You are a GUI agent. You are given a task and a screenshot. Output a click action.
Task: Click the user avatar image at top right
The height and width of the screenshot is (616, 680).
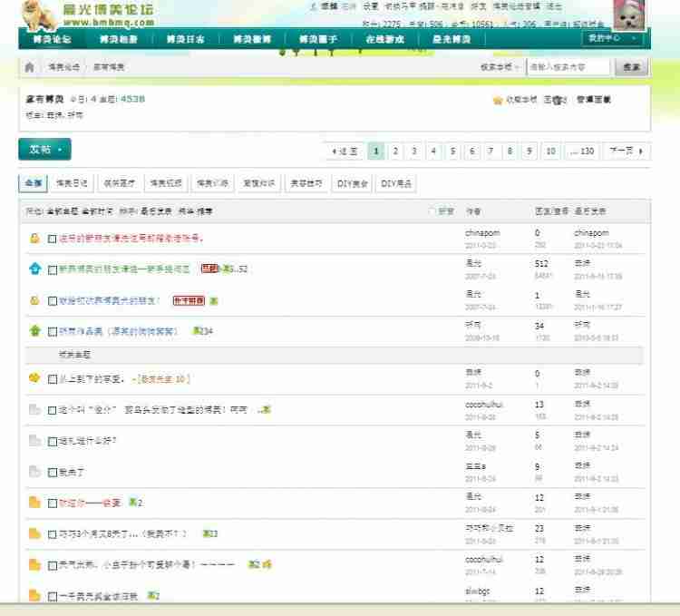pyautogui.click(x=628, y=15)
